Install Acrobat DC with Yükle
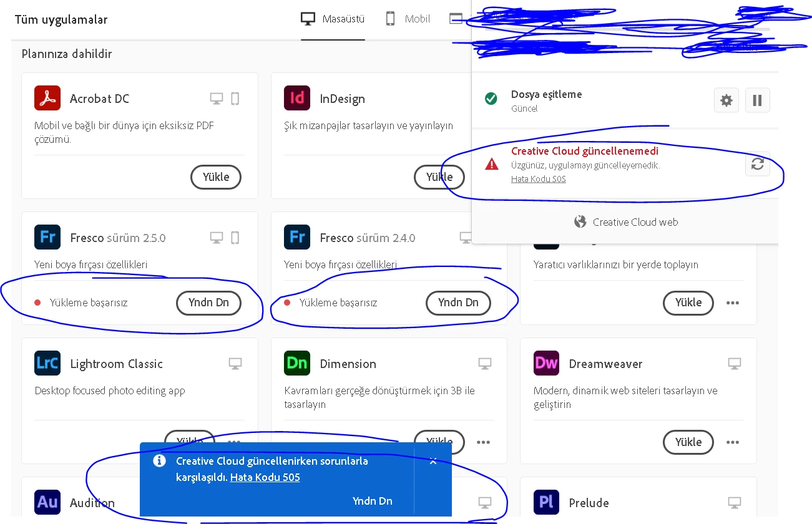812x524 pixels. pos(216,177)
